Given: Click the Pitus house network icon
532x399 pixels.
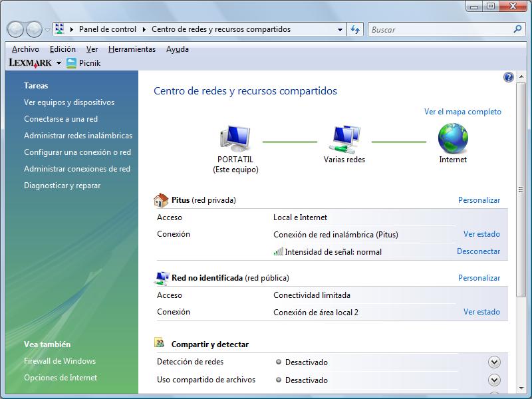Looking at the screenshot, I should click(161, 200).
